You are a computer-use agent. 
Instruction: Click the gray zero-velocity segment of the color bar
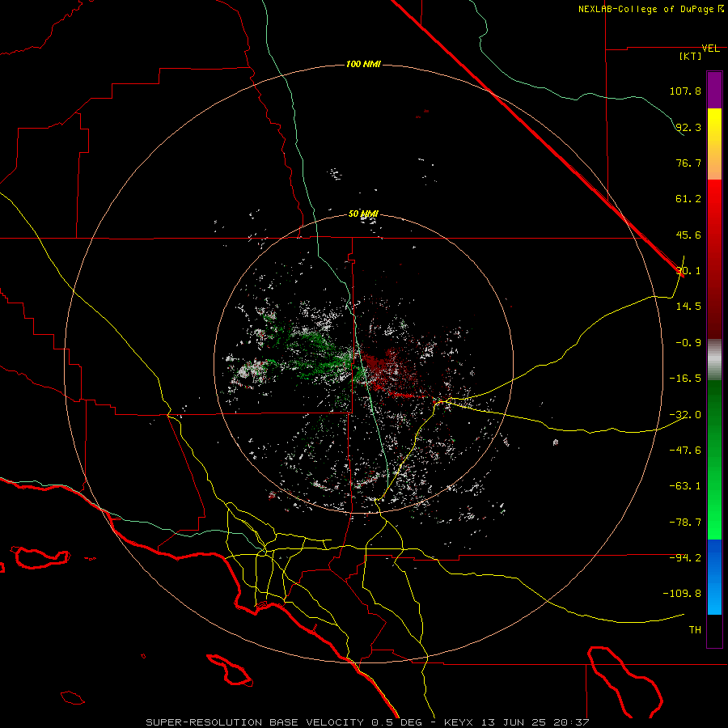pyautogui.click(x=714, y=360)
